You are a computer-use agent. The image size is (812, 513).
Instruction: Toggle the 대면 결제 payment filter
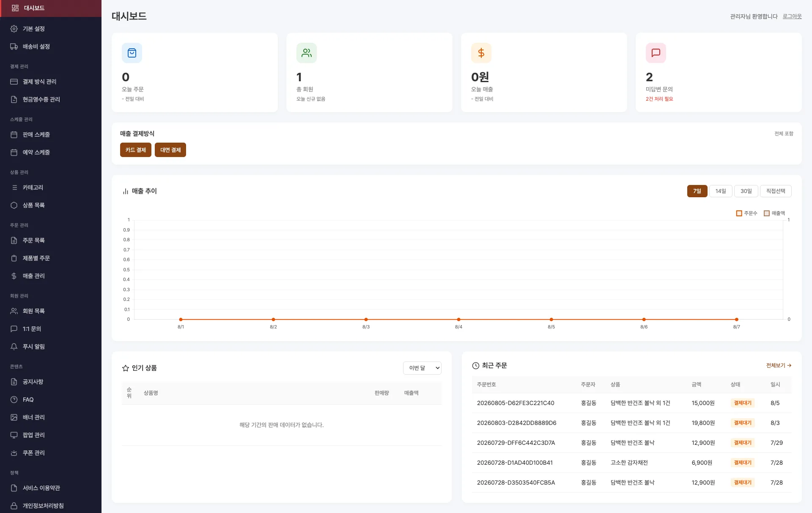(x=170, y=150)
